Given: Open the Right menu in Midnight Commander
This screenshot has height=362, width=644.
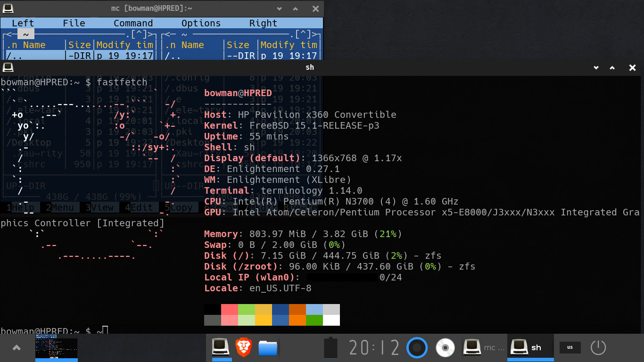Looking at the screenshot, I should point(264,23).
